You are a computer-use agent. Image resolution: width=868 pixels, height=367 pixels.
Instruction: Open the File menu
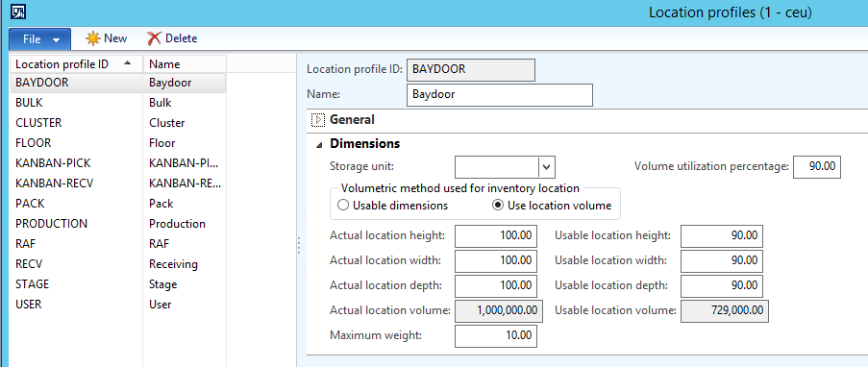(x=39, y=39)
